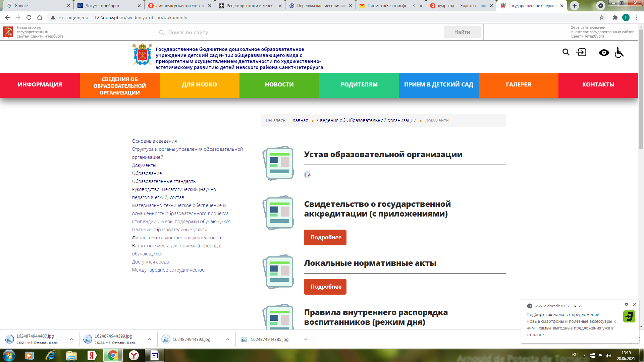Open Chrome extensions puzzle icon
Viewport: 644px width, 362px height.
(x=615, y=17)
